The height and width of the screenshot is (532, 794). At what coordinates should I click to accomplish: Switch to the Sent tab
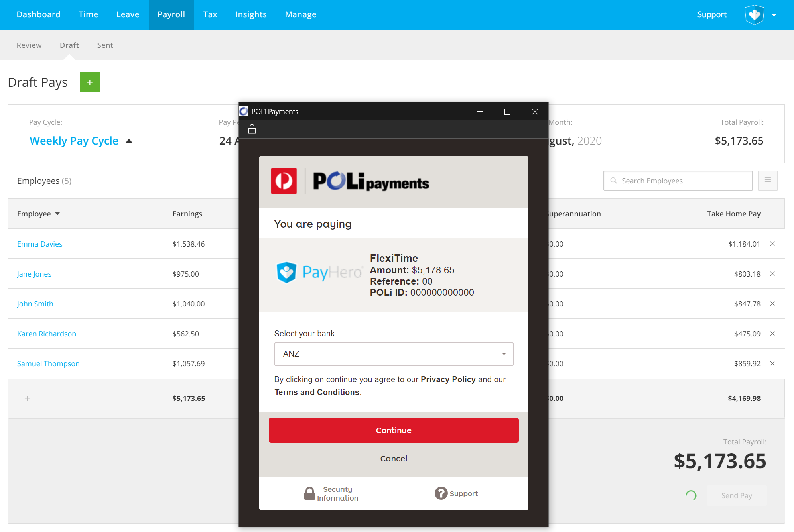(x=105, y=45)
